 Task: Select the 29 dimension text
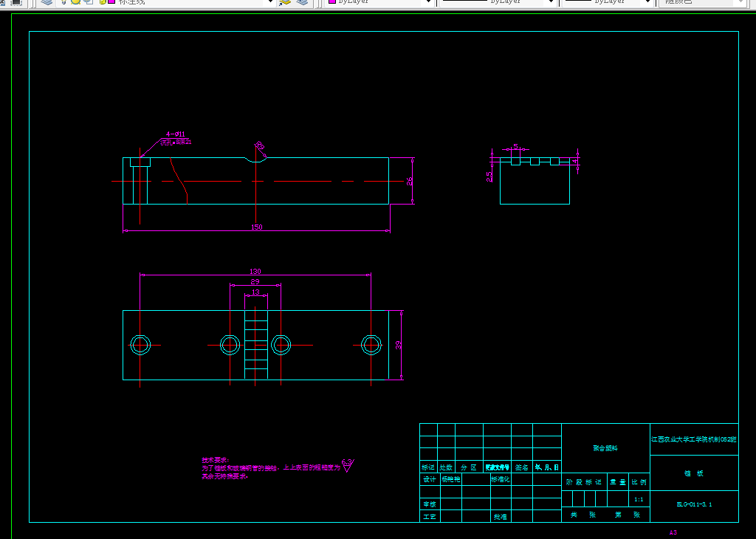pos(255,281)
